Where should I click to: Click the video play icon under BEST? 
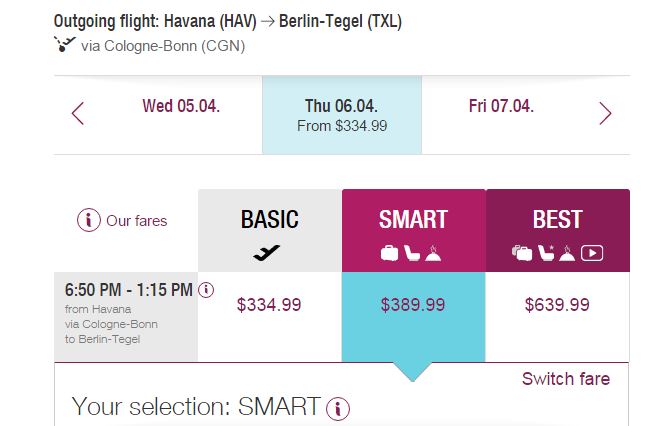pos(592,253)
